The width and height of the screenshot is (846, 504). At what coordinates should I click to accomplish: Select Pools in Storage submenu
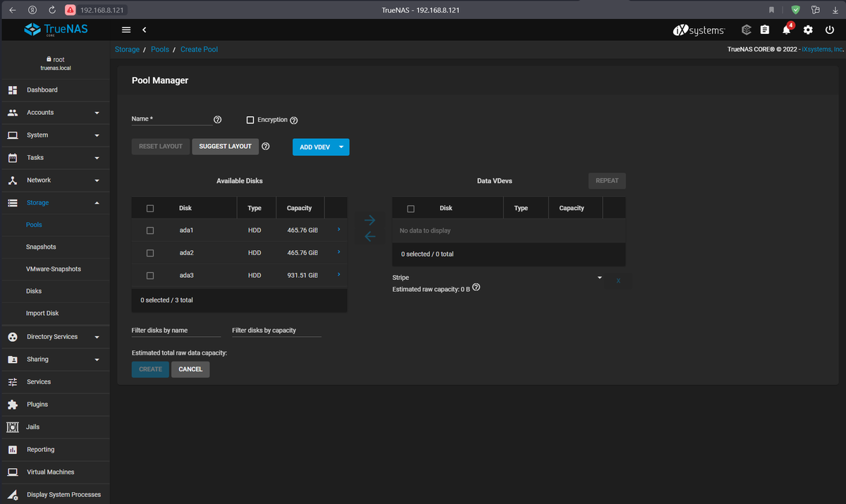[x=34, y=225]
